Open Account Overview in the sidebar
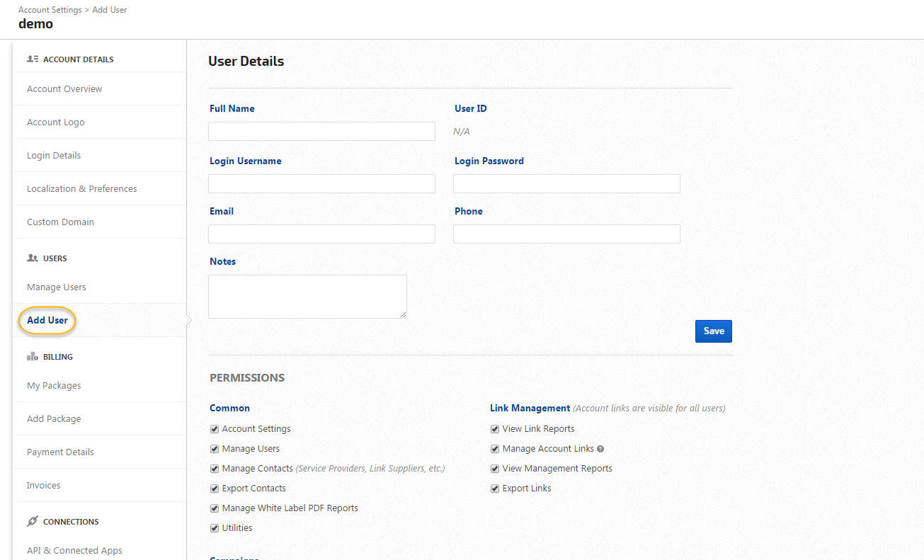Screen dimensions: 924x560 (64, 89)
